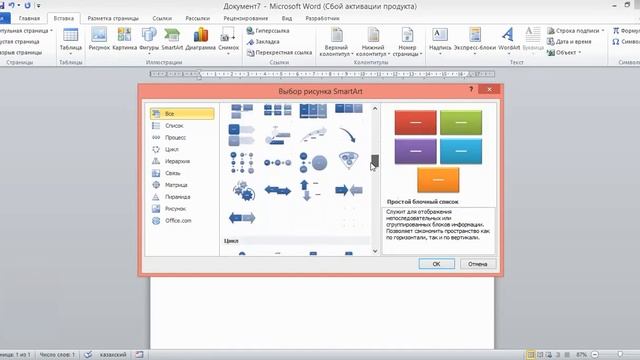
Task: Open the WordArt gallery
Action: click(509, 41)
